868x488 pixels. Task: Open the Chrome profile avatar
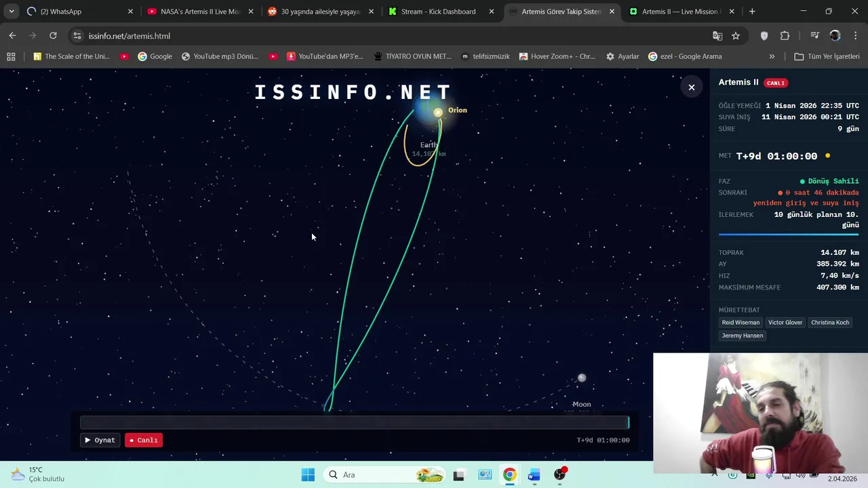click(835, 36)
